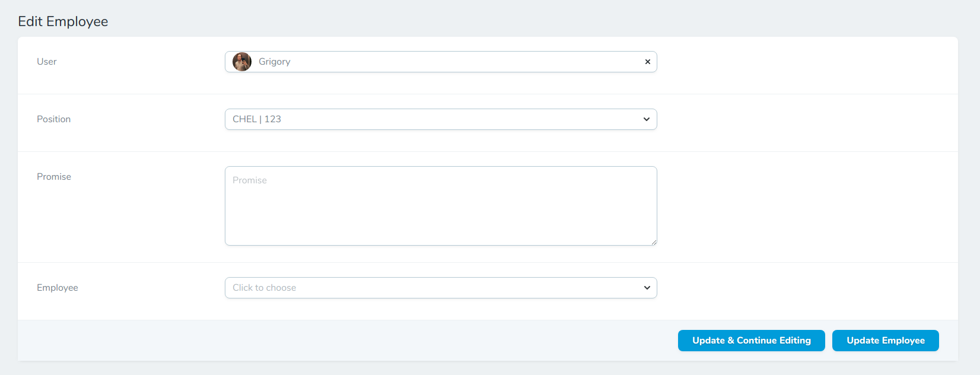
Task: Click the Position dropdown chevron arrow
Action: 647,119
